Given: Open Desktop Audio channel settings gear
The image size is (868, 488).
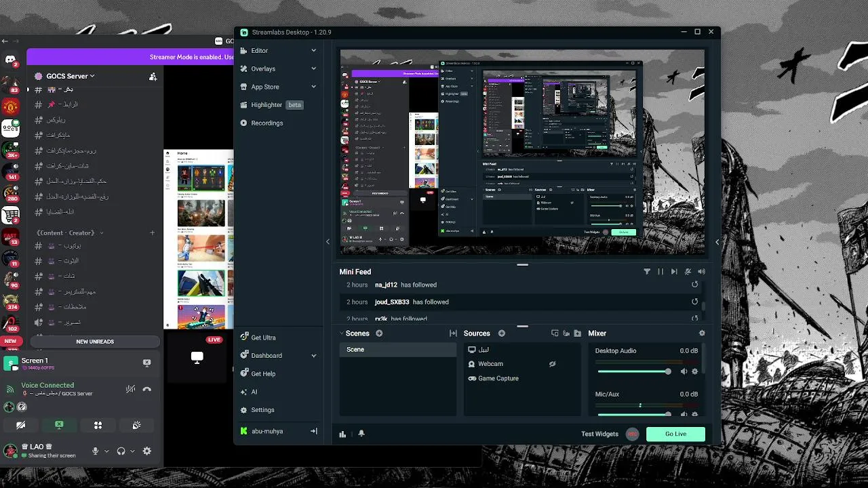Looking at the screenshot, I should pyautogui.click(x=694, y=371).
